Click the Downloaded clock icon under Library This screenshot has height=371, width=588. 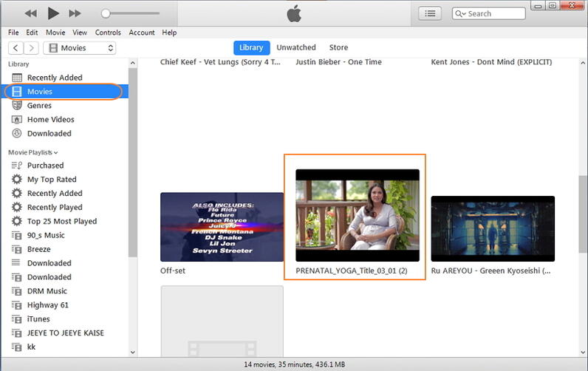(x=17, y=133)
